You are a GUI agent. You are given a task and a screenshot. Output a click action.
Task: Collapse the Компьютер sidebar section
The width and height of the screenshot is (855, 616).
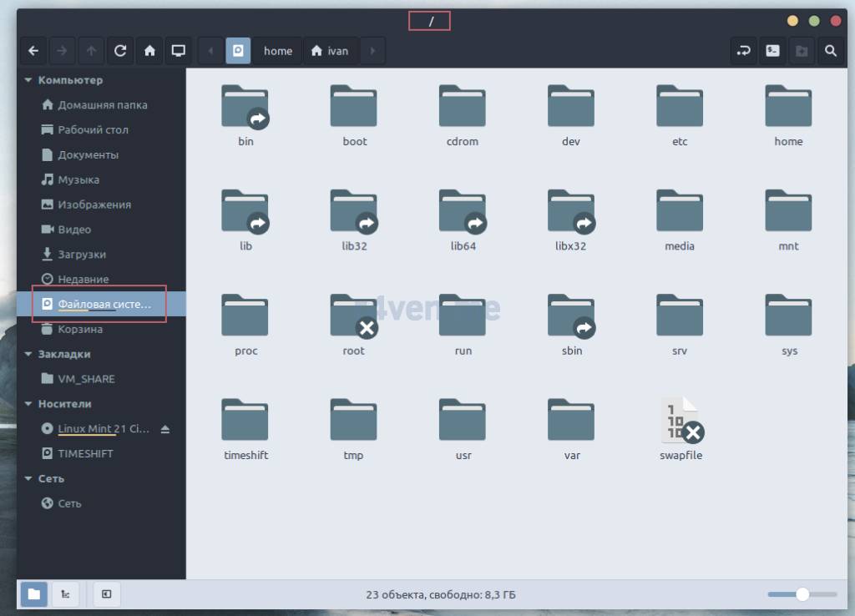click(28, 81)
